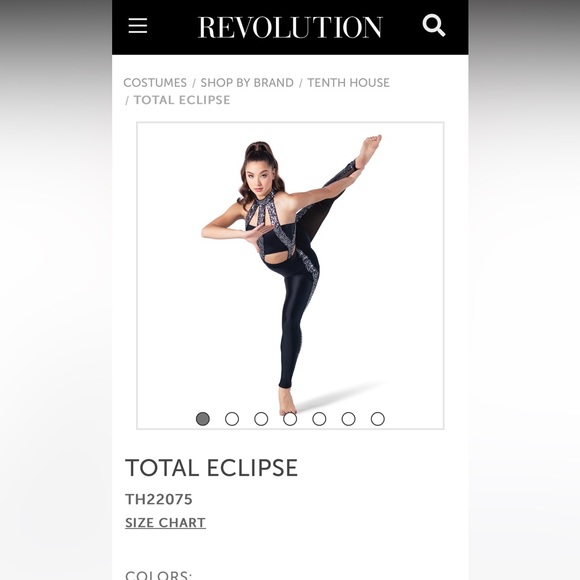Open the hamburger menu icon
The width and height of the screenshot is (580, 580).
pos(138,26)
